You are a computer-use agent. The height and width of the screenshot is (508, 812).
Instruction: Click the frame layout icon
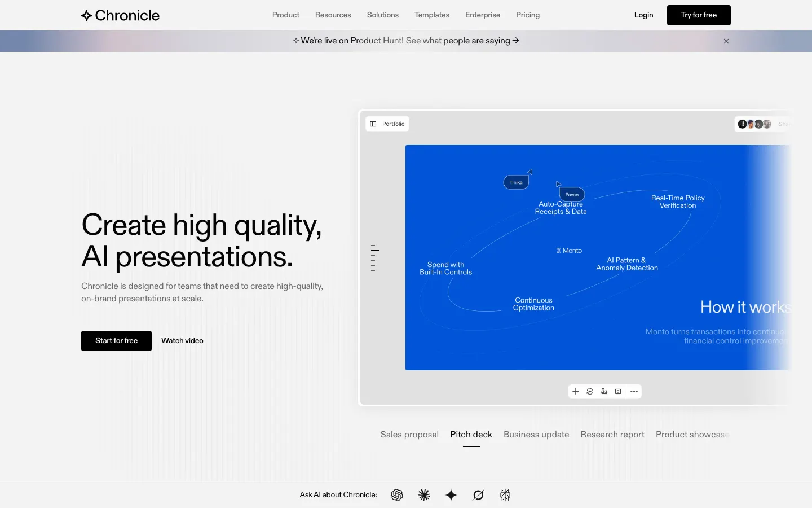pos(618,392)
